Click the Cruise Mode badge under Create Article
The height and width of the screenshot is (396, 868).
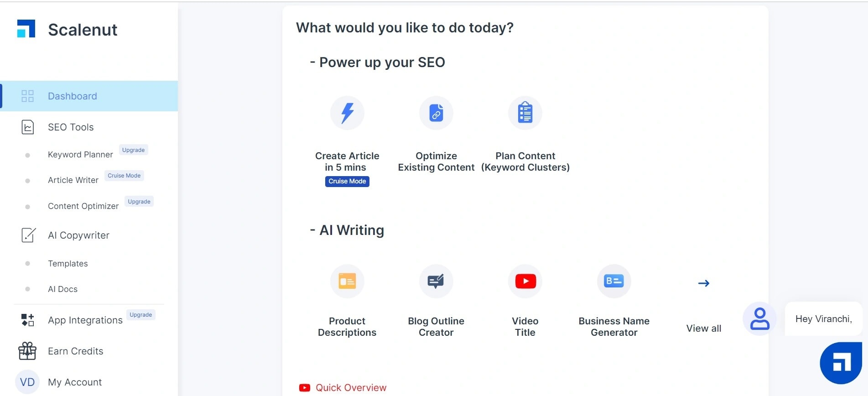click(347, 181)
